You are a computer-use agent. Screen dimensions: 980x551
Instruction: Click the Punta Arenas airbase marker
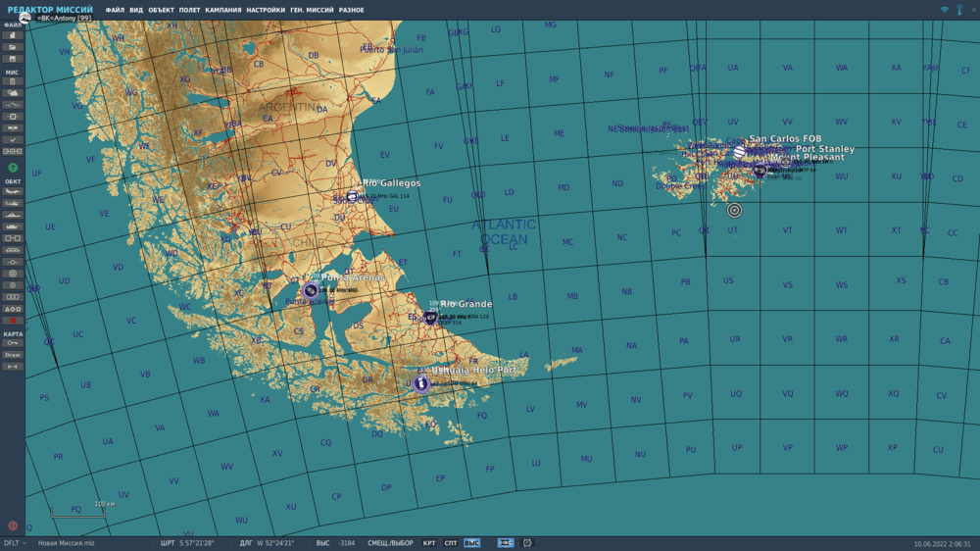310,290
